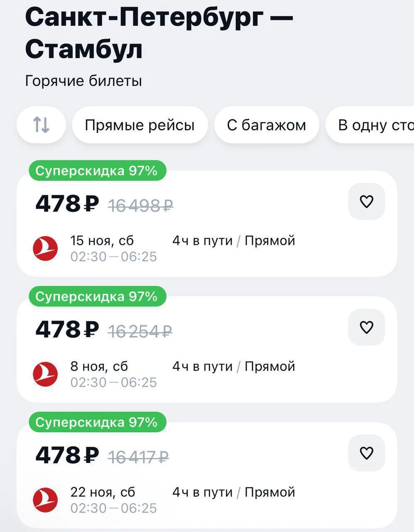Select the "22 ноя, сб" flight date text
This screenshot has width=414, height=532.
[103, 492]
